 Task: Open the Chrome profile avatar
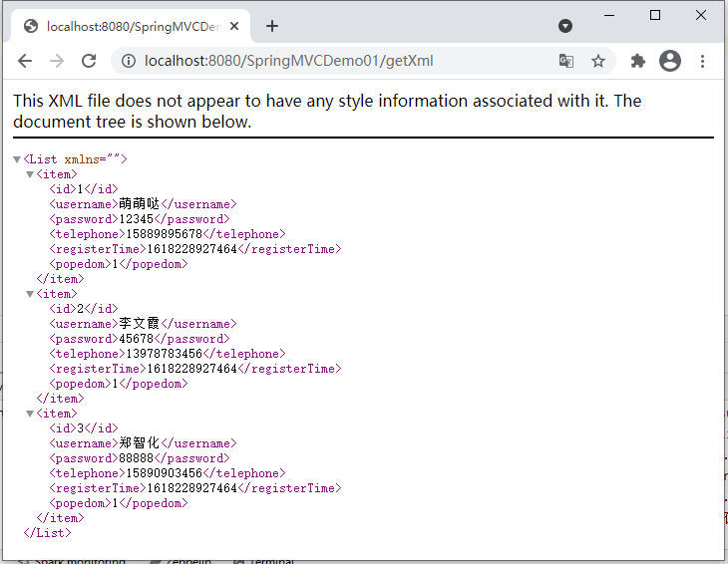point(670,61)
